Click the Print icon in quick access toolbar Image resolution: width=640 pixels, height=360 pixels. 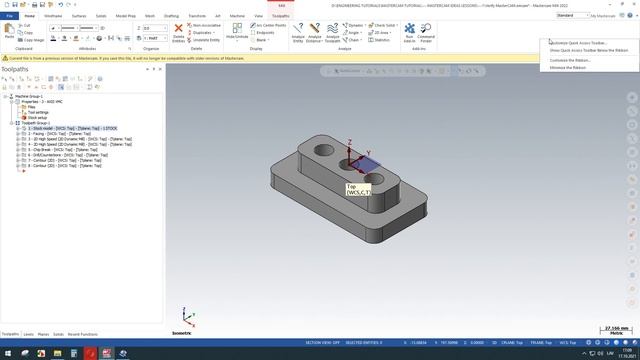34,5
